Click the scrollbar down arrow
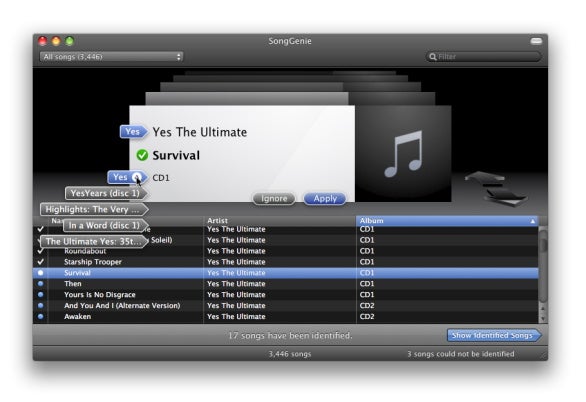 coord(543,318)
